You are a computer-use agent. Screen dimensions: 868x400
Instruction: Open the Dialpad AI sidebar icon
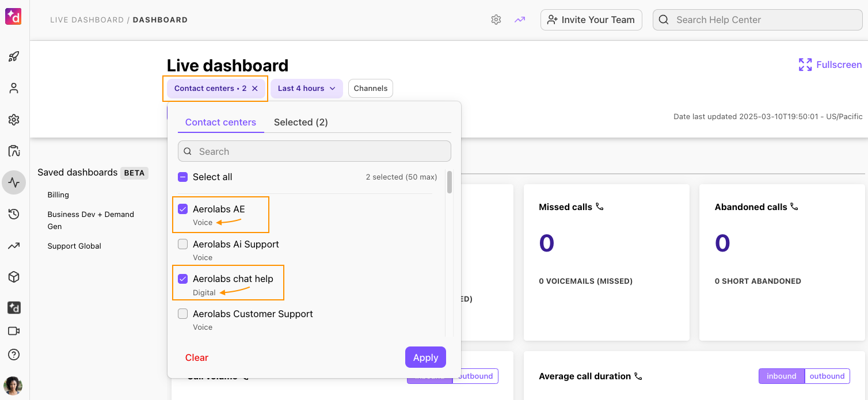[x=14, y=308]
